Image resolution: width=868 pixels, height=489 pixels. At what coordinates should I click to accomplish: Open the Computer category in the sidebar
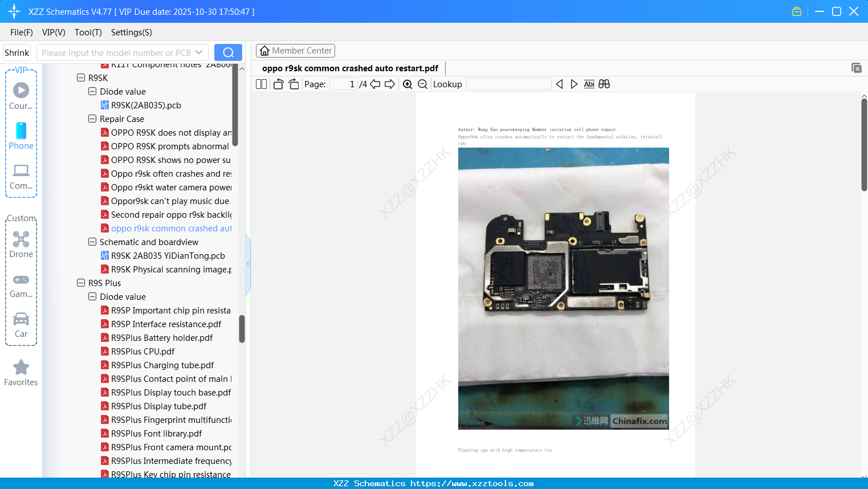pyautogui.click(x=21, y=177)
